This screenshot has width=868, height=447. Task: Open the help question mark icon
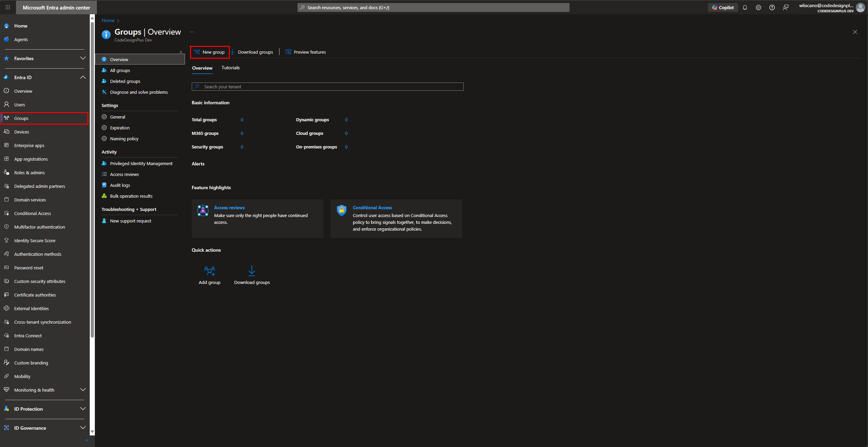click(772, 7)
